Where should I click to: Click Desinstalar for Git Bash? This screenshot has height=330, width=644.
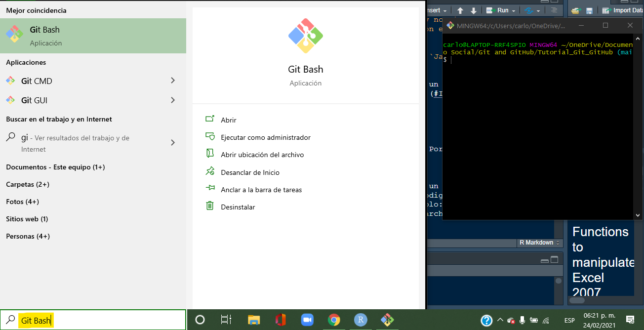pyautogui.click(x=238, y=207)
